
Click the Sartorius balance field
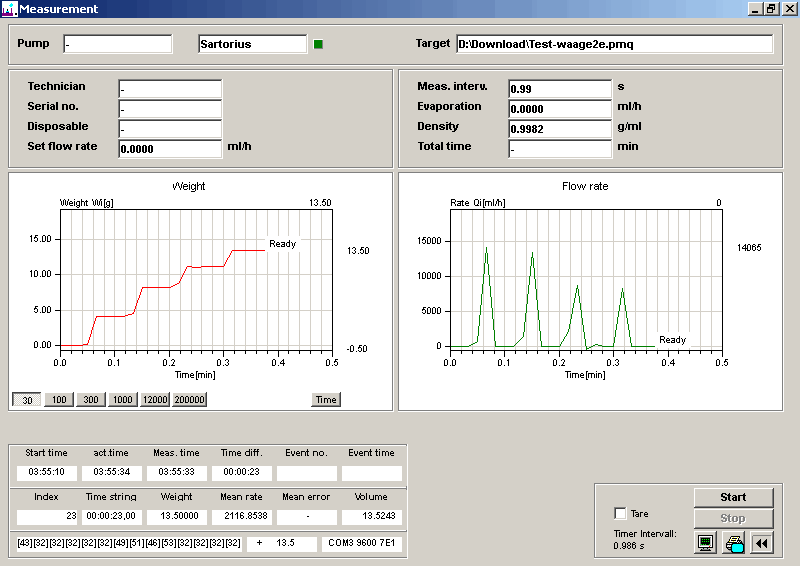[253, 44]
